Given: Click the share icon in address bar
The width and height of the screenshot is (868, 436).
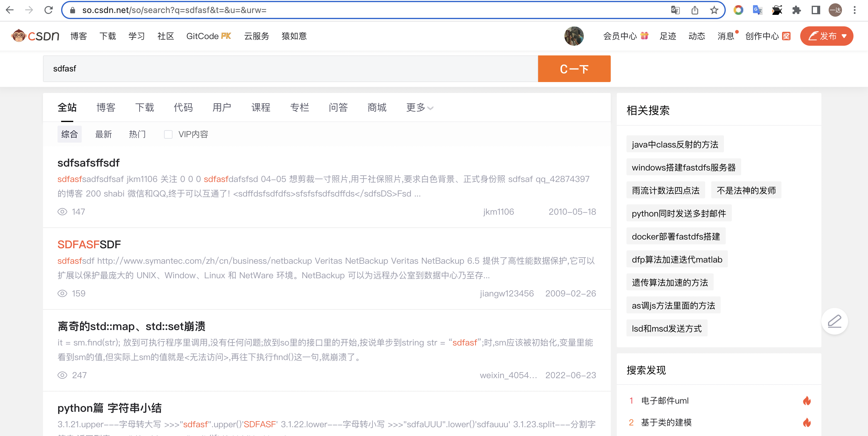Looking at the screenshot, I should tap(695, 10).
